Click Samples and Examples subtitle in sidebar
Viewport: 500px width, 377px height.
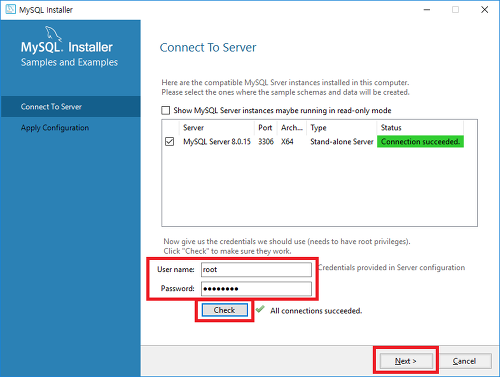69,62
